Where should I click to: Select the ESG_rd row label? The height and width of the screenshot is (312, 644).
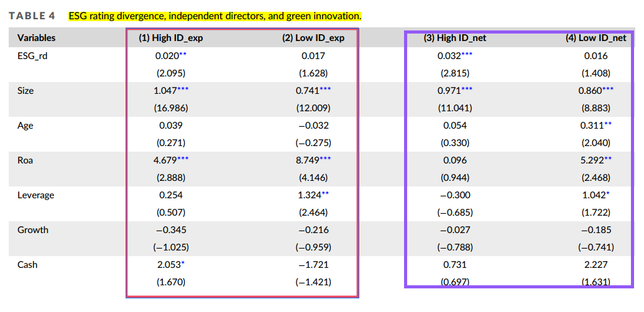coord(32,56)
